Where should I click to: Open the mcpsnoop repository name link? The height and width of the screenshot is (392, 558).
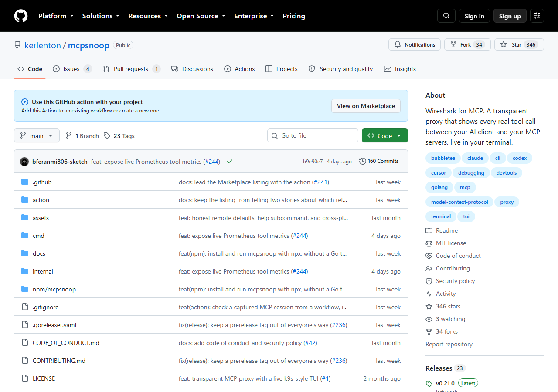pos(88,45)
